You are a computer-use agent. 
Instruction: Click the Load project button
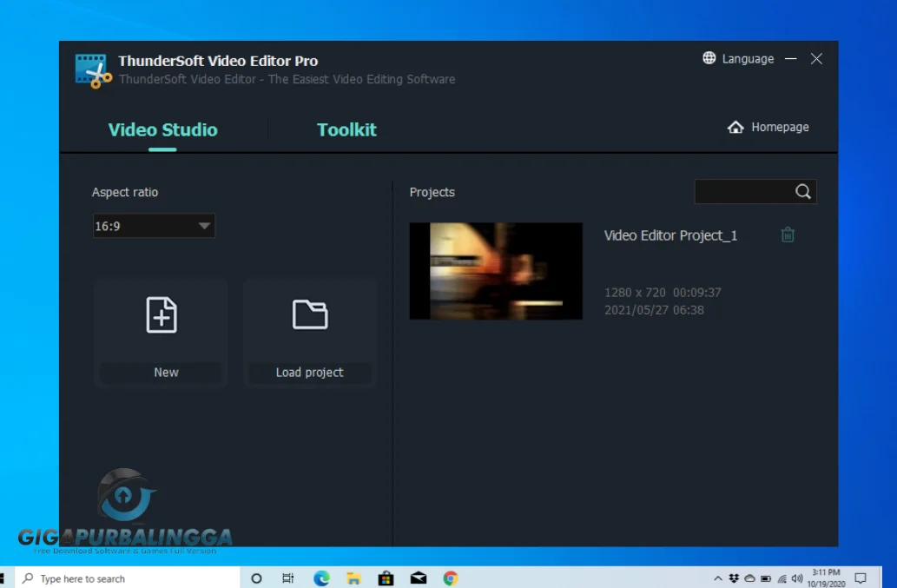310,333
